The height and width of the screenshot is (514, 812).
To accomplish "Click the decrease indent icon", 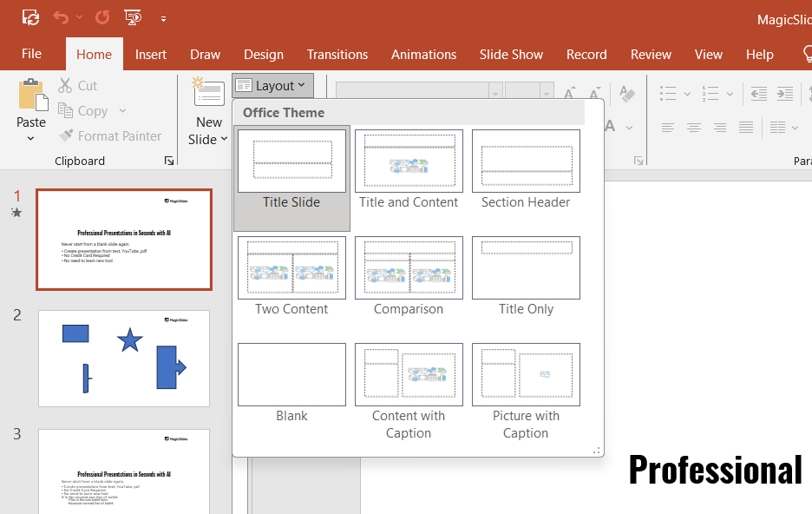I will click(x=758, y=94).
